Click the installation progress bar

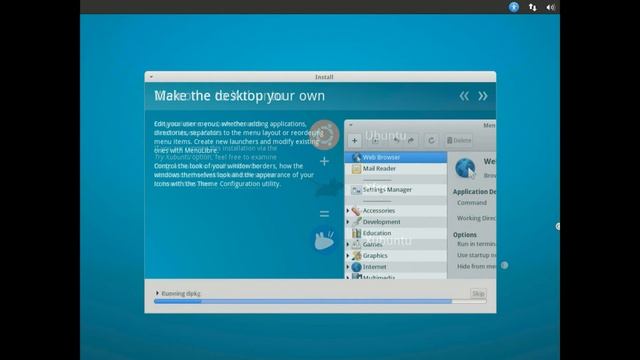tap(320, 301)
